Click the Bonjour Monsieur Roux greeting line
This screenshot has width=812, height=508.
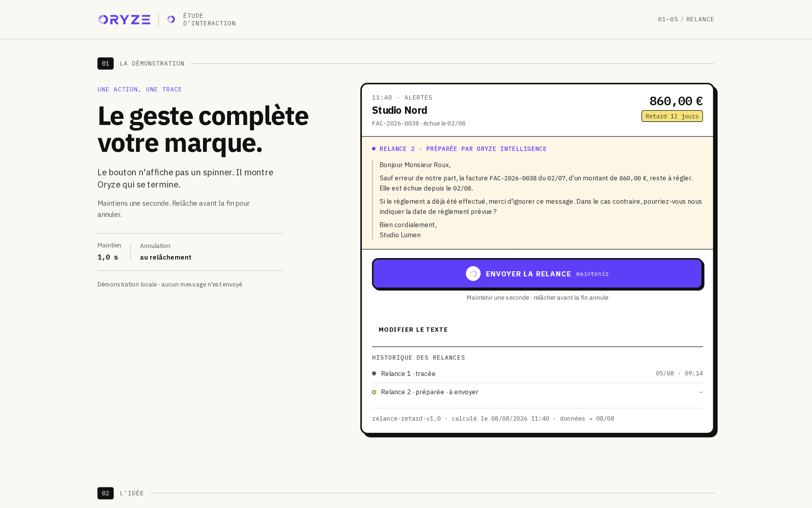click(415, 165)
